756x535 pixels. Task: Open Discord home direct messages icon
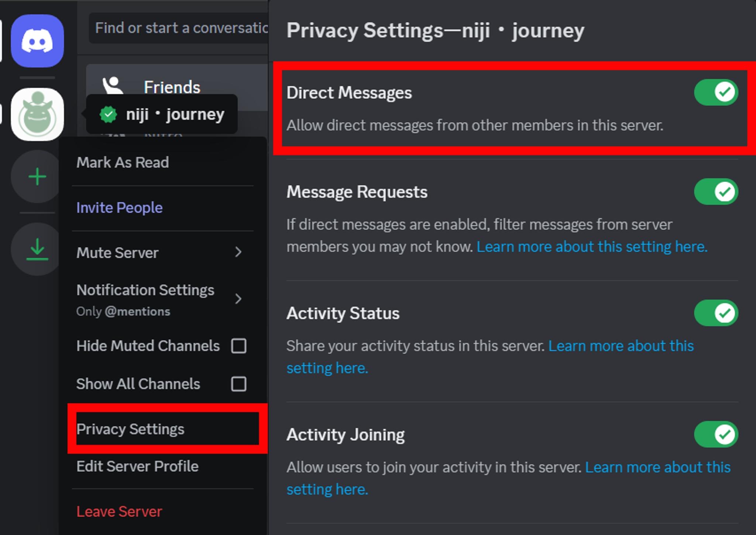coord(37,41)
